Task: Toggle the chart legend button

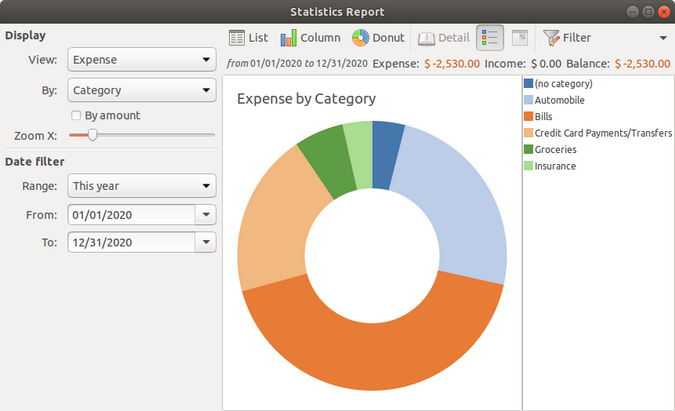Action: 490,38
